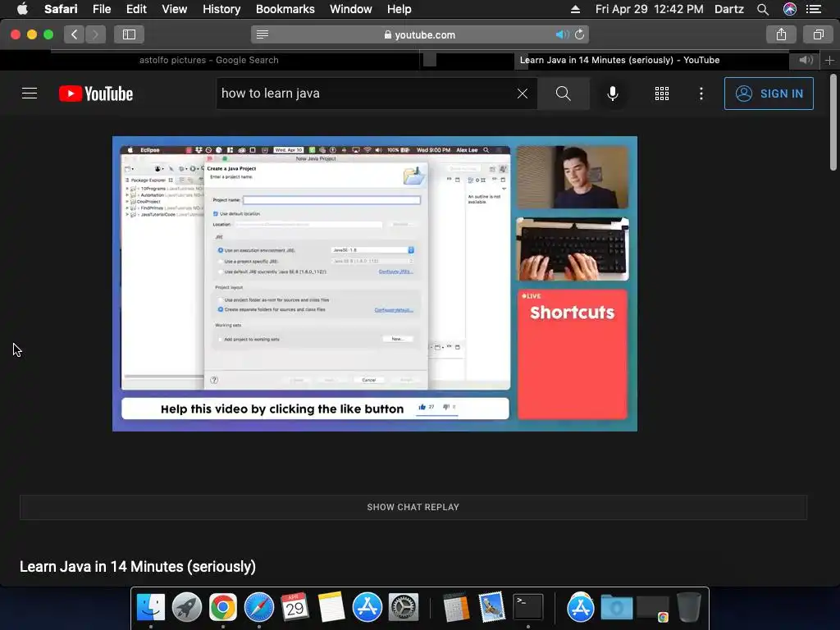Screen dimensions: 840x630
Task: Click the youtube.com address bar
Action: click(419, 34)
